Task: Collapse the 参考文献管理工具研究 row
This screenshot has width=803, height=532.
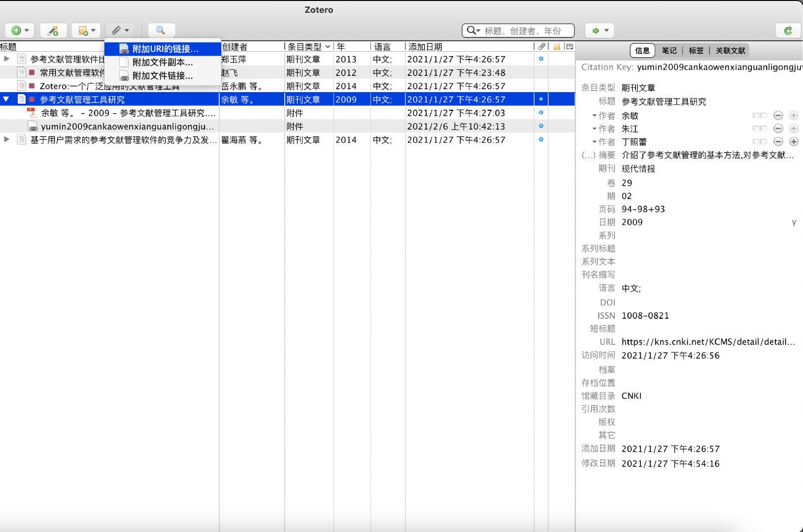Action: pyautogui.click(x=6, y=99)
